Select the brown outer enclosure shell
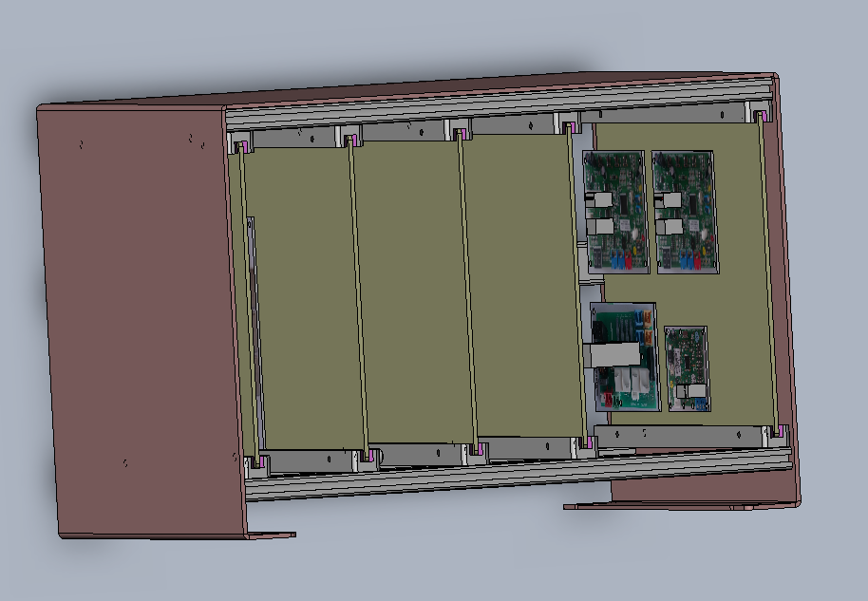This screenshot has height=601, width=868. click(133, 313)
